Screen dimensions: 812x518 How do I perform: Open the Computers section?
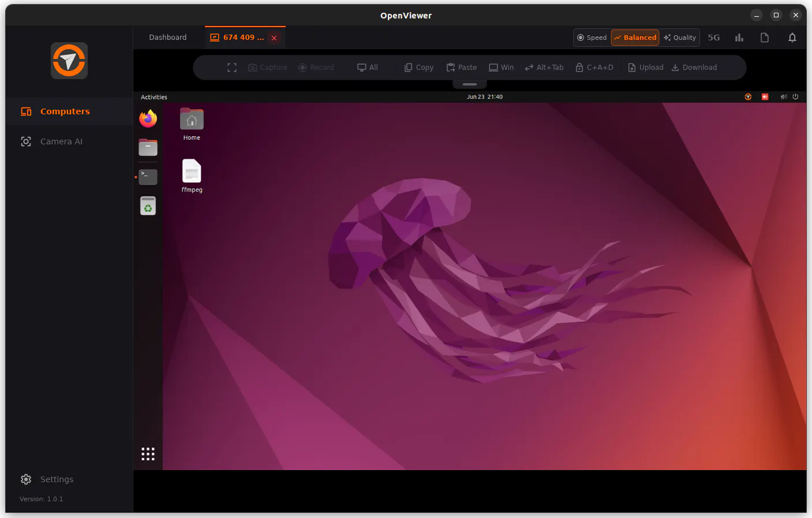69,111
